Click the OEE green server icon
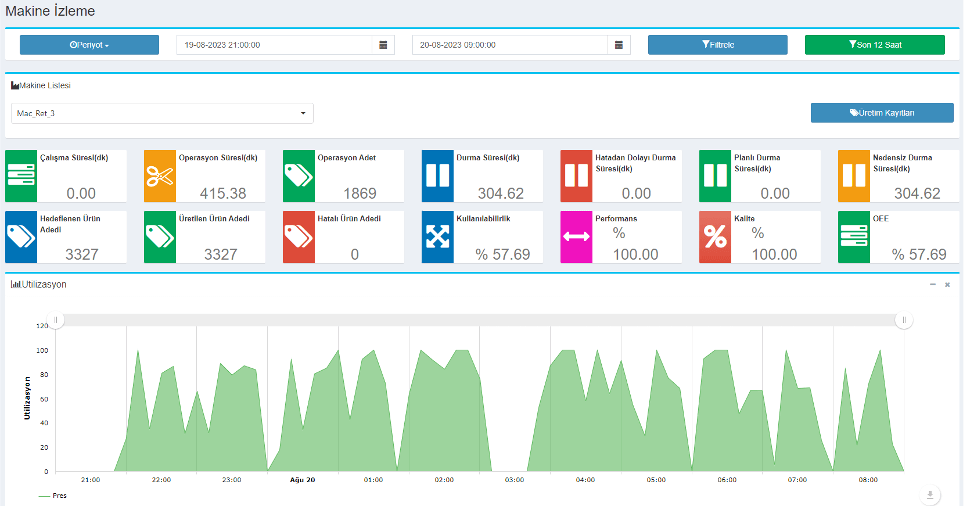 pos(854,237)
